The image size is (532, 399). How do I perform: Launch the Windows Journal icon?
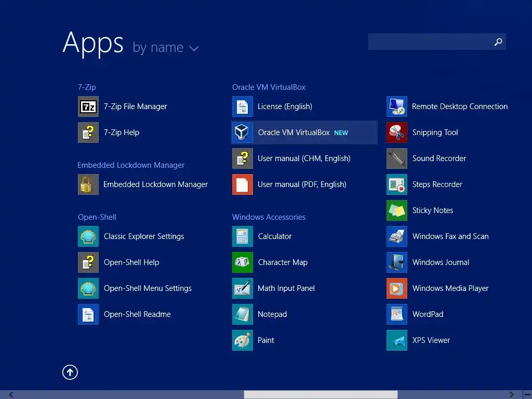[397, 262]
